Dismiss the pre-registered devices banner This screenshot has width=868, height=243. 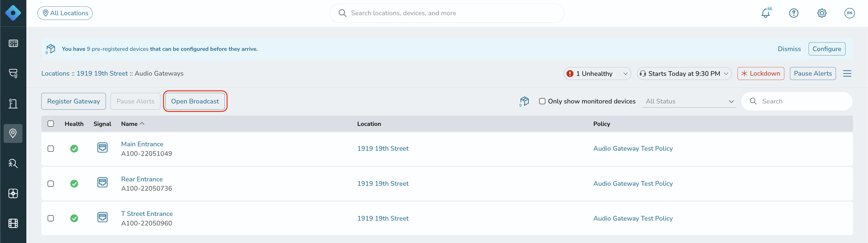point(789,49)
